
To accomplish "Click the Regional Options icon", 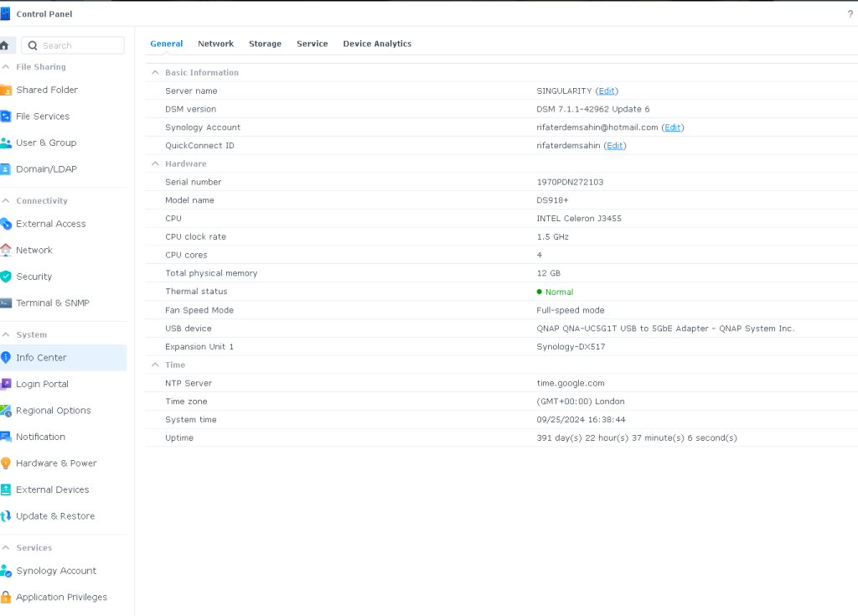I will 6,410.
